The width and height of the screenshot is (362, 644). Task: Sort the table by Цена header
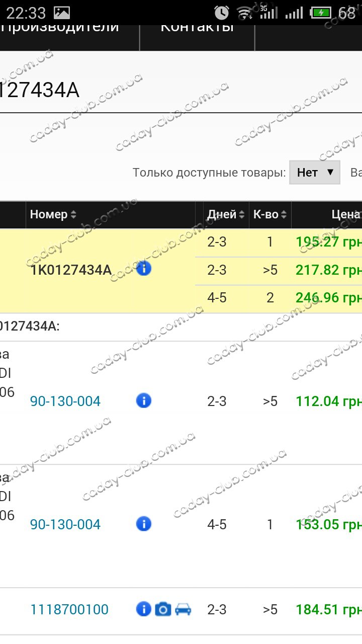346,215
